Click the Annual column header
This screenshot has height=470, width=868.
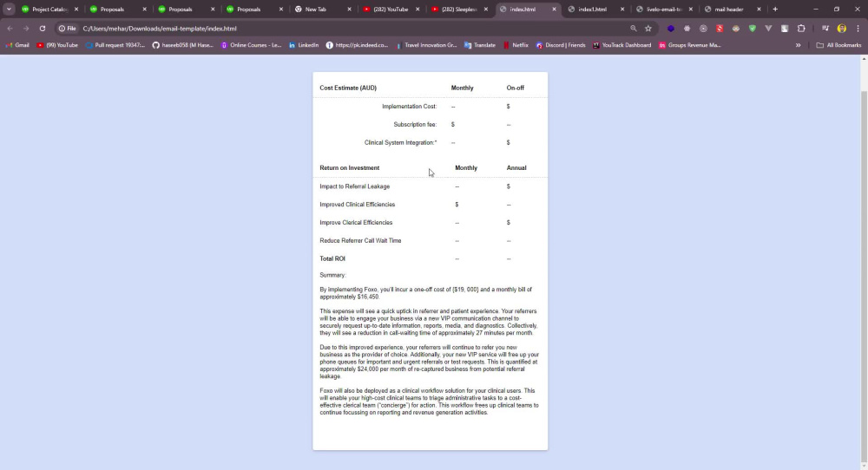(x=516, y=168)
